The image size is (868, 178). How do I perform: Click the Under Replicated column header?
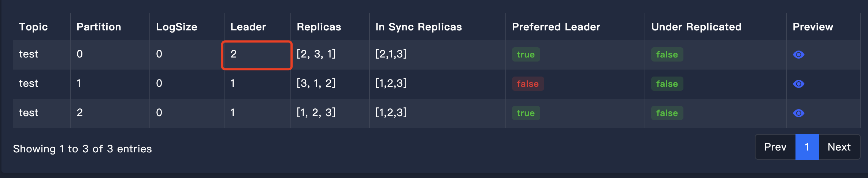click(696, 27)
